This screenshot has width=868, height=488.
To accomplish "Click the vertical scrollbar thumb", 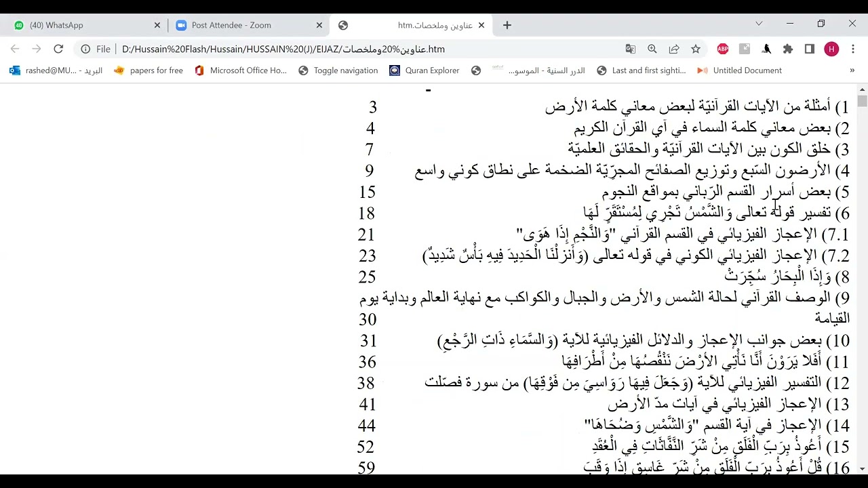I will coord(862,101).
